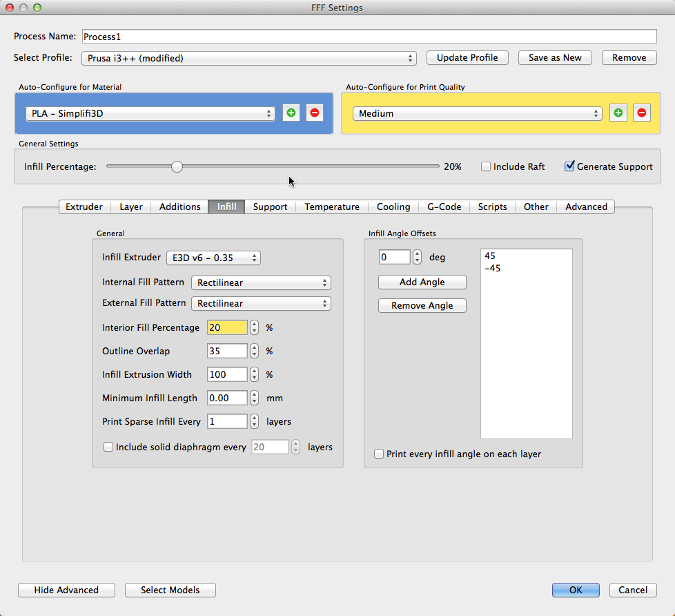Click the Infill Extrusion Width stepper arrows

click(x=255, y=374)
